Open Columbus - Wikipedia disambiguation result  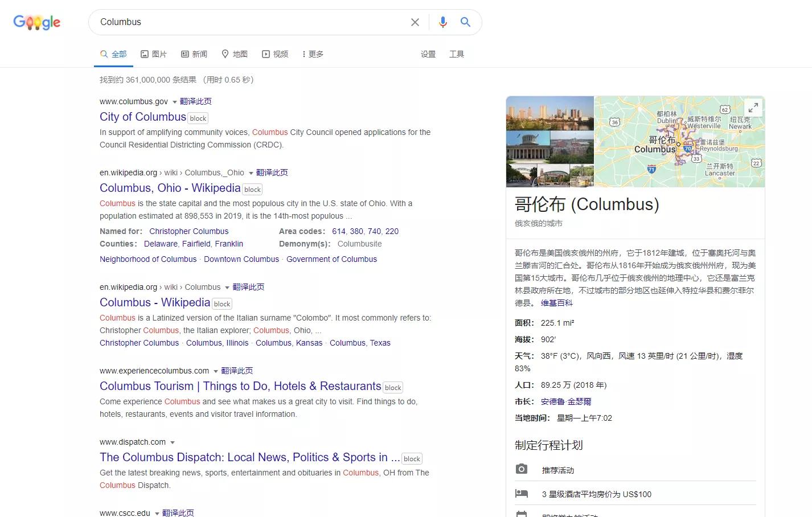pos(155,302)
